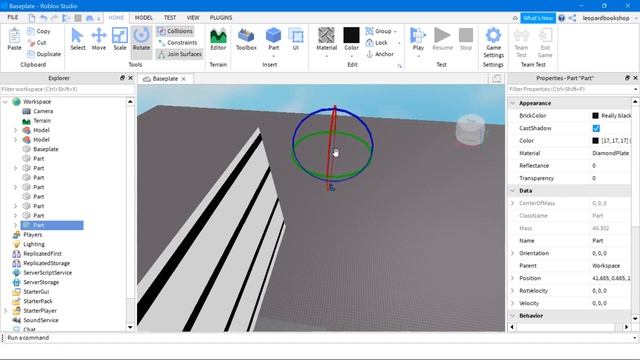Image resolution: width=640 pixels, height=360 pixels.
Task: Expand the Position property
Action: coord(513,278)
